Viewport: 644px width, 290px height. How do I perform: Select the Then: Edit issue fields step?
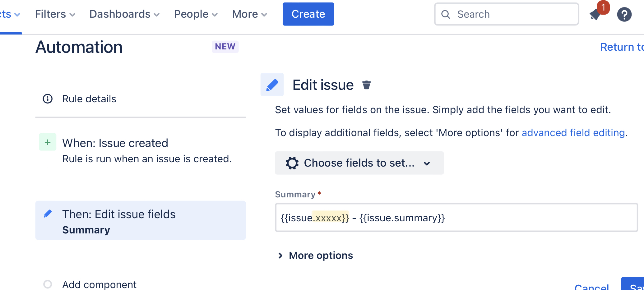pyautogui.click(x=141, y=220)
